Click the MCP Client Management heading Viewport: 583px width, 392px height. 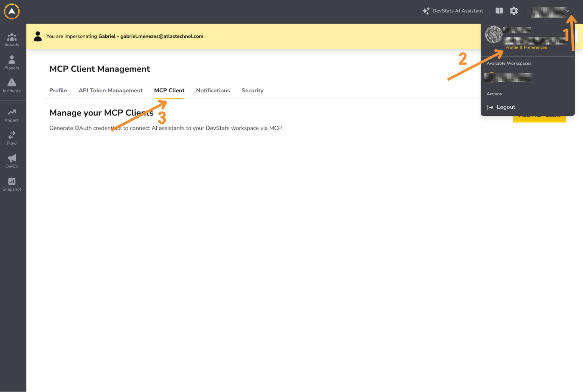(x=99, y=69)
